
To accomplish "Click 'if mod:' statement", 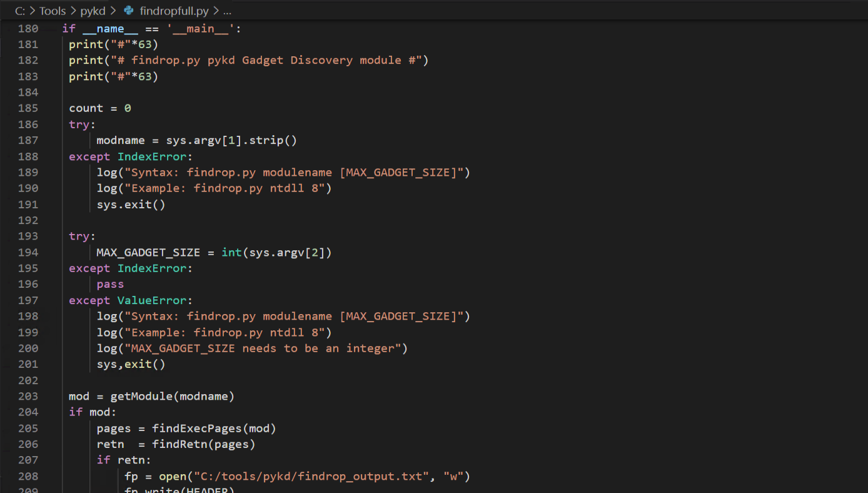I will 93,412.
